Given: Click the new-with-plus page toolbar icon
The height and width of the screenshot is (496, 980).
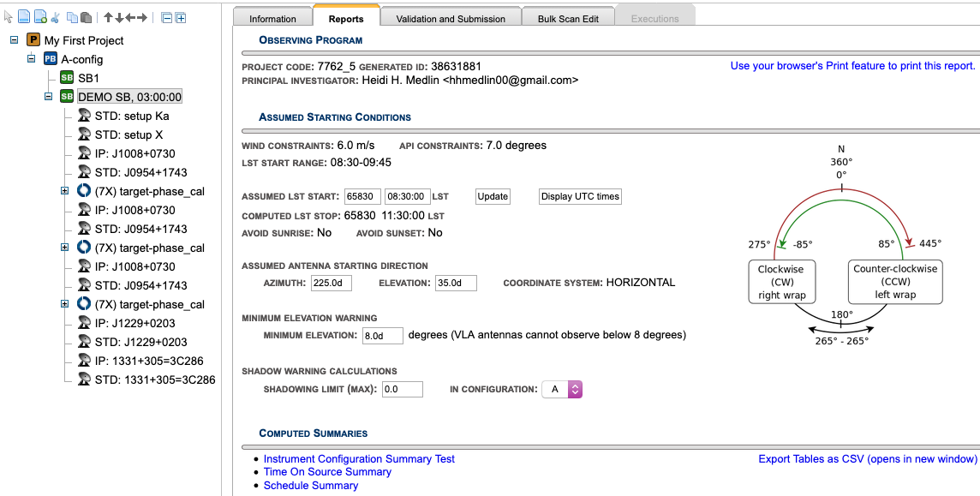Looking at the screenshot, I should [x=40, y=17].
